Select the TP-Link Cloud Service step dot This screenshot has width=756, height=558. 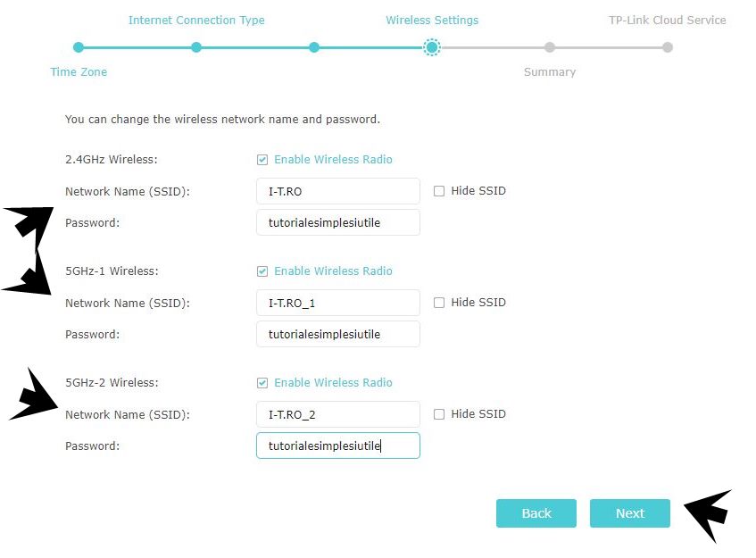click(668, 47)
